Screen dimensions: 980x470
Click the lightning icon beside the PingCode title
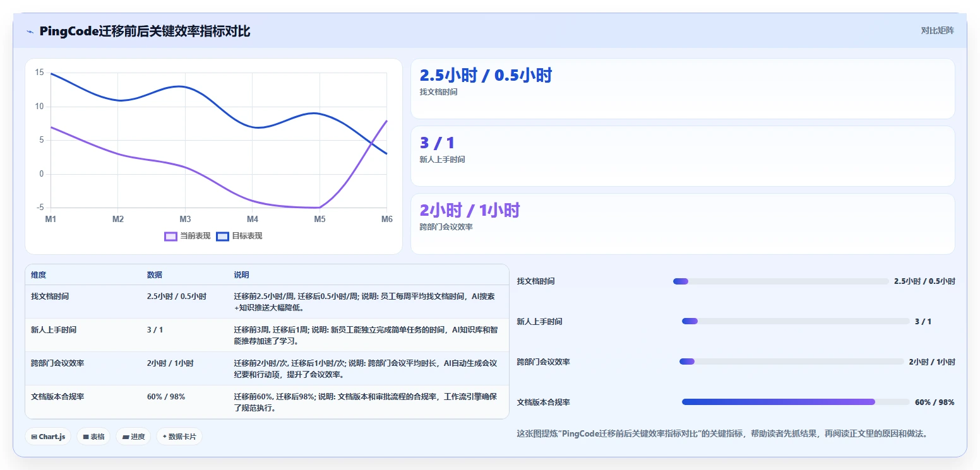(x=30, y=32)
